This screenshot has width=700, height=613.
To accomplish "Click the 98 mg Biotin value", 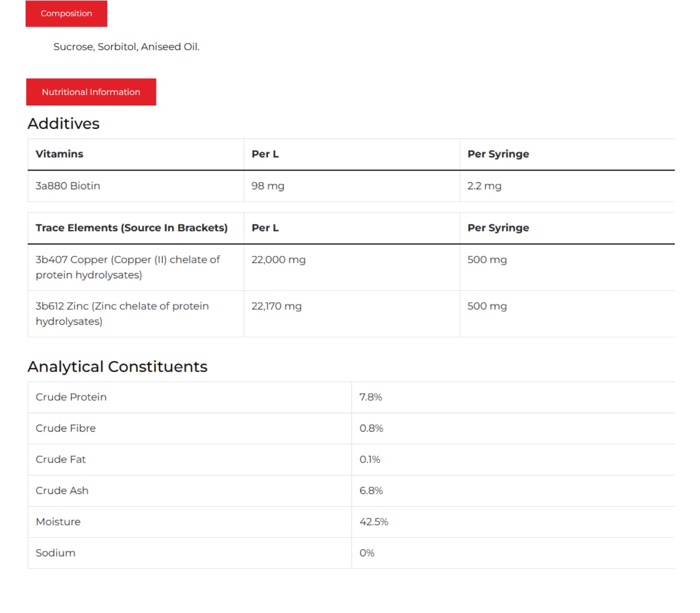I will [x=268, y=186].
